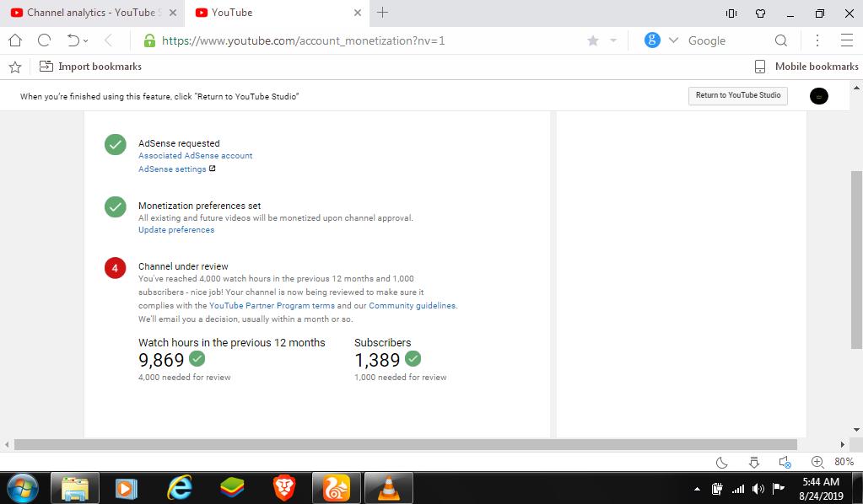The height and width of the screenshot is (504, 863).
Task: Click the AdSense requested green checkmark
Action: [x=116, y=145]
